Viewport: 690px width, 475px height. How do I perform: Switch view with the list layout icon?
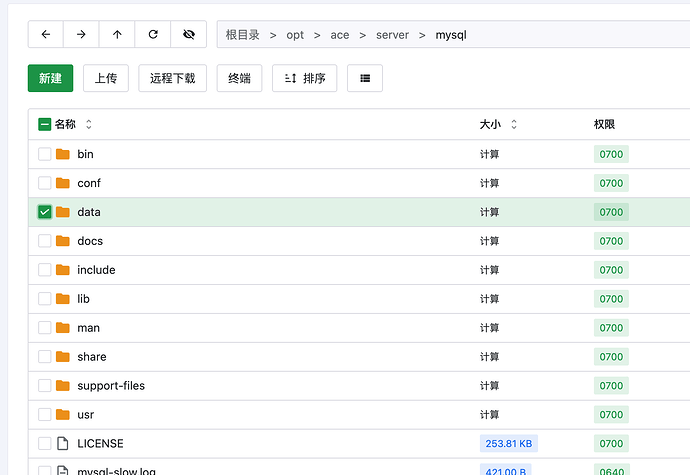click(365, 78)
